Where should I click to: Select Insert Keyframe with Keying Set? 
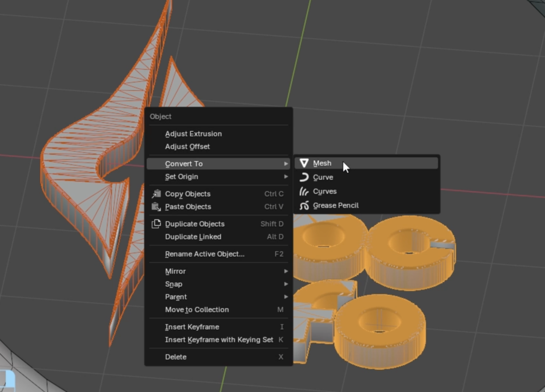point(218,340)
